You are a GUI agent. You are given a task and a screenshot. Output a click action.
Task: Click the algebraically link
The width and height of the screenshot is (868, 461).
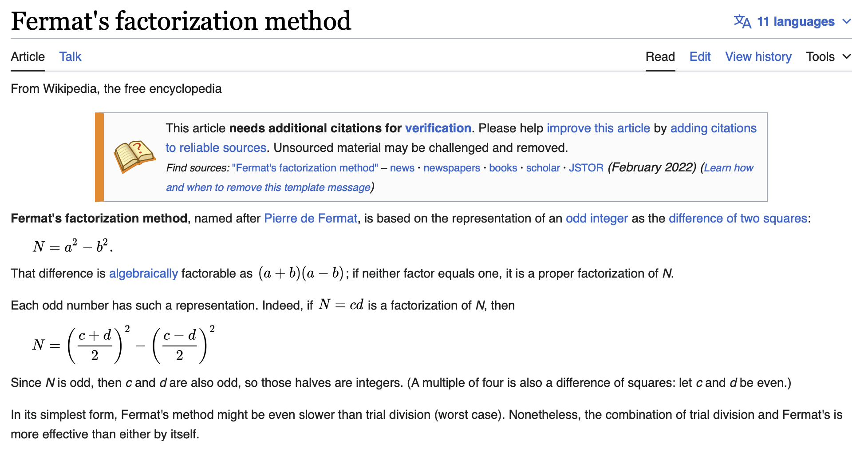coord(143,274)
